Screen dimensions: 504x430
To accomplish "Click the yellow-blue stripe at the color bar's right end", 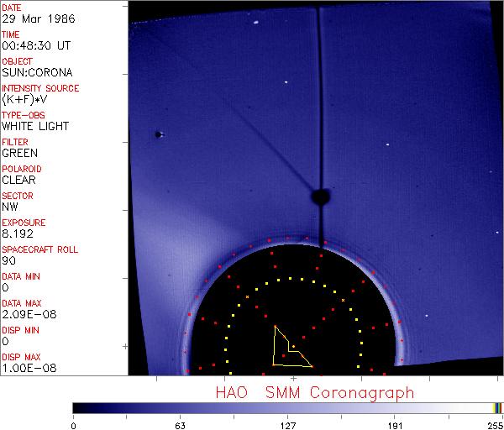I will tap(497, 407).
